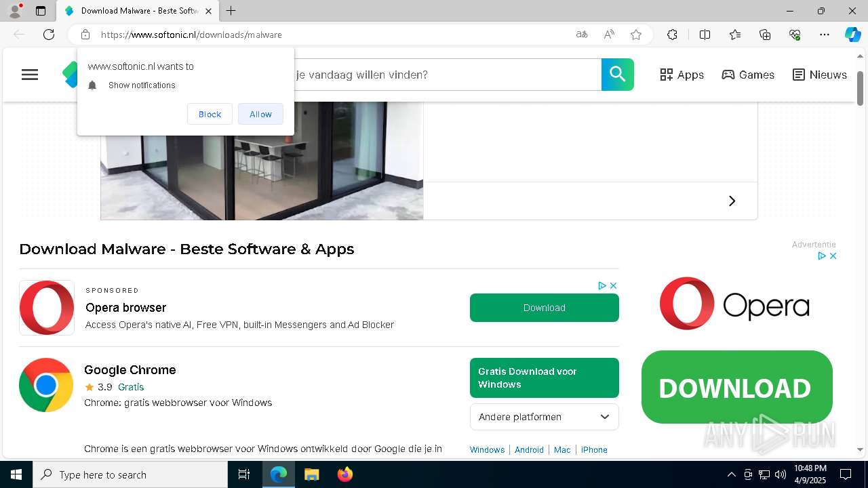Open Collections icon
Viewport: 868px width, 488px height.
[765, 35]
